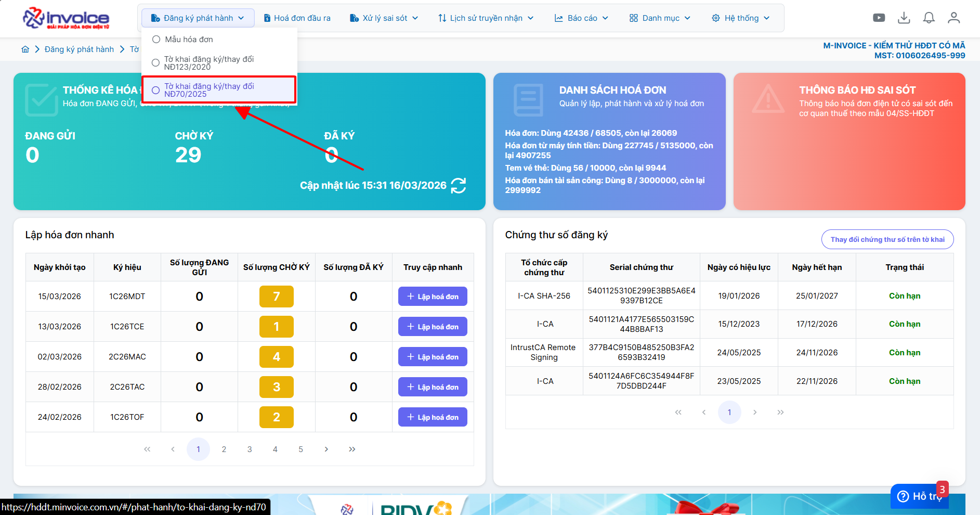Open the user account profile icon
The image size is (980, 515).
(x=953, y=18)
